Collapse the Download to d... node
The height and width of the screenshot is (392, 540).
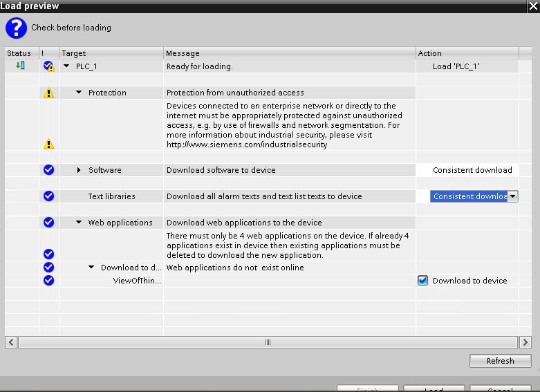click(x=91, y=267)
